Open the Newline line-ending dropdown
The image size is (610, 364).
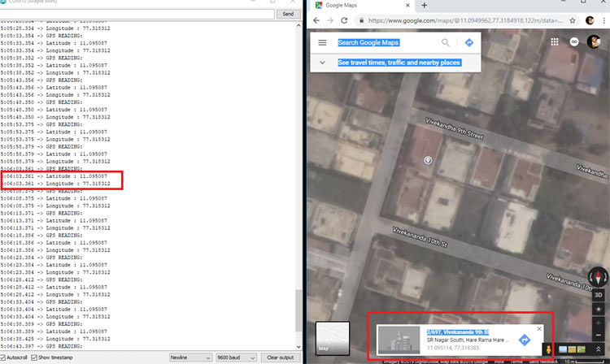(190, 357)
